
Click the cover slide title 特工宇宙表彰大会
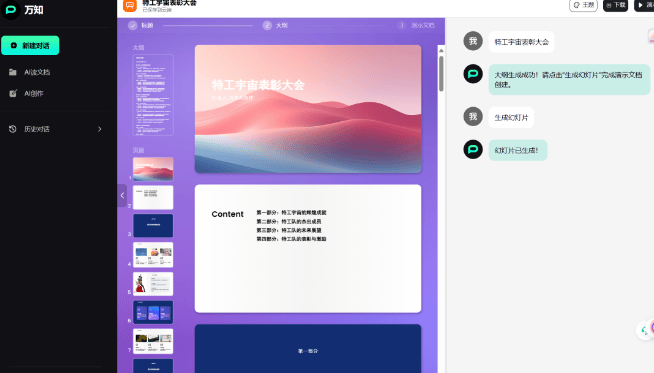point(258,85)
